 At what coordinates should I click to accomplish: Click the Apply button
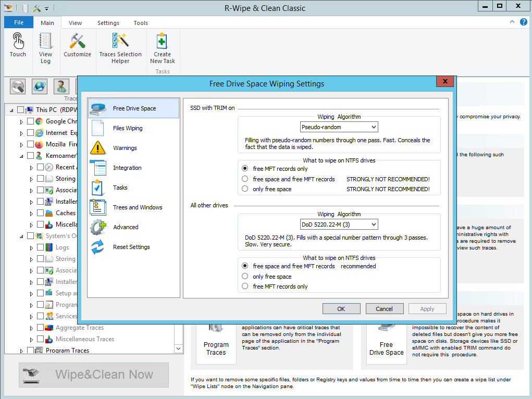coord(427,309)
